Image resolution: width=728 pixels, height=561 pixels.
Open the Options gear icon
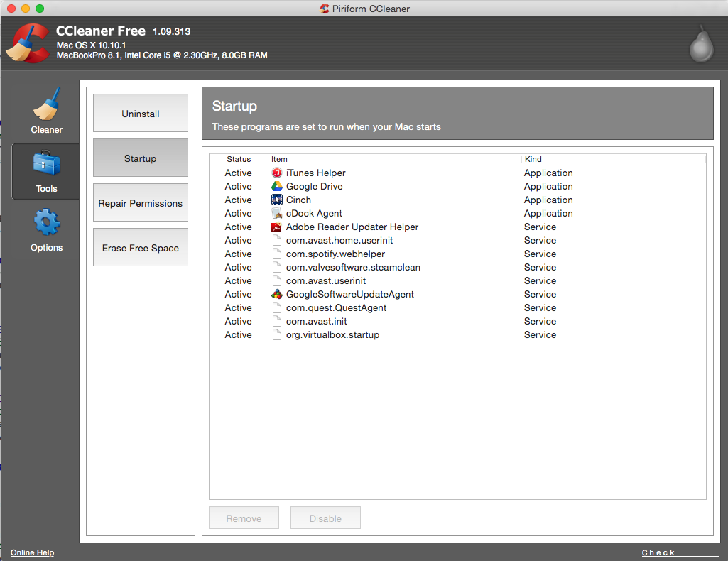point(46,222)
